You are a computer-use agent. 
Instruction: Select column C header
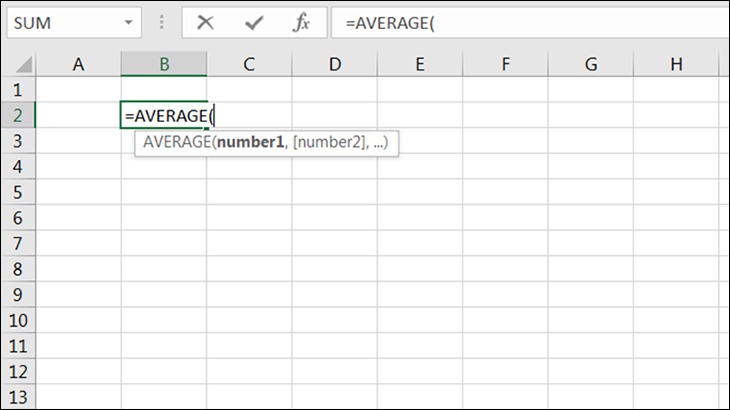pyautogui.click(x=249, y=65)
